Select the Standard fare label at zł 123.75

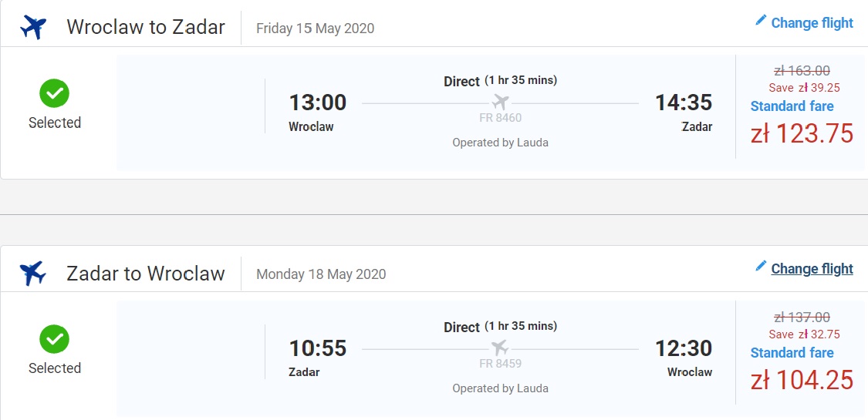coord(792,106)
